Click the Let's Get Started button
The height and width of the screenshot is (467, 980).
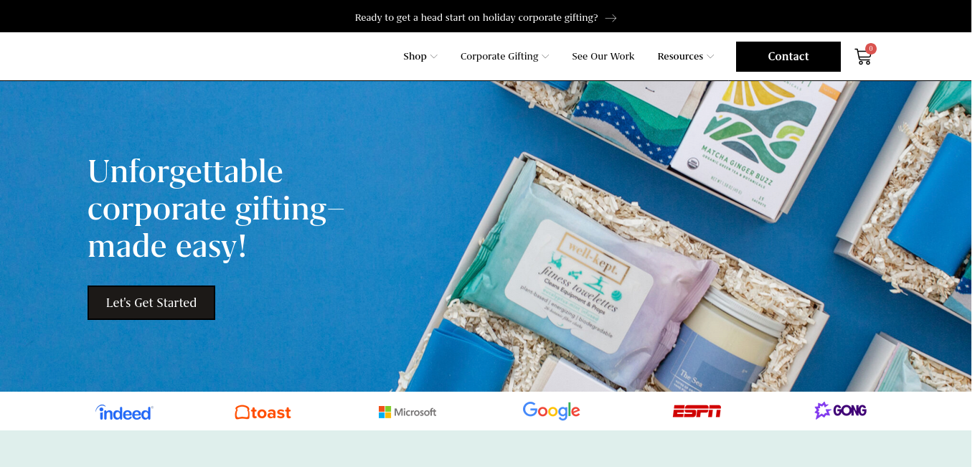point(151,303)
